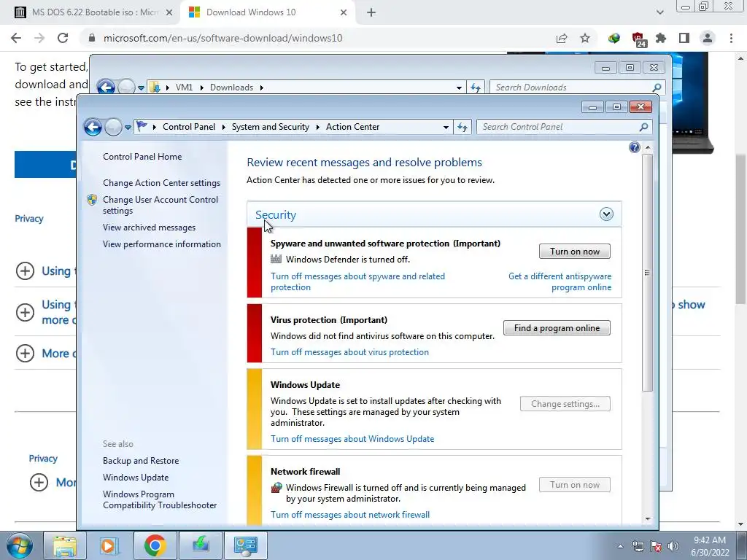Click the search magnifier in Search Control Panel

click(643, 127)
